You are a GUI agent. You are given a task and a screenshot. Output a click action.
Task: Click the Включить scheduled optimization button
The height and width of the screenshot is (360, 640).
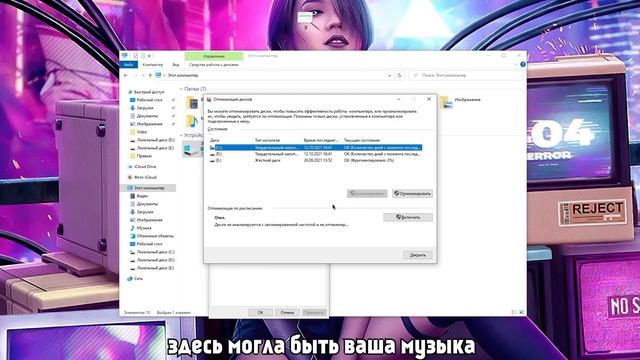408,217
